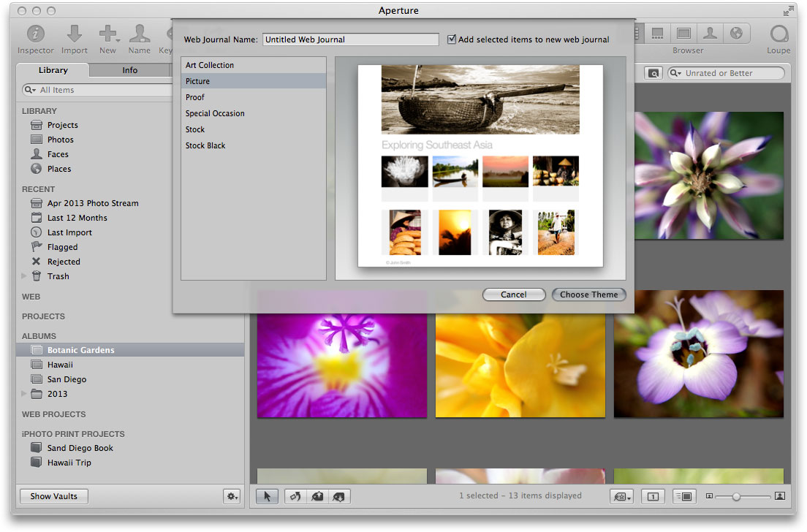Expand the 2013 folder
This screenshot has height=532, width=807.
tap(24, 394)
